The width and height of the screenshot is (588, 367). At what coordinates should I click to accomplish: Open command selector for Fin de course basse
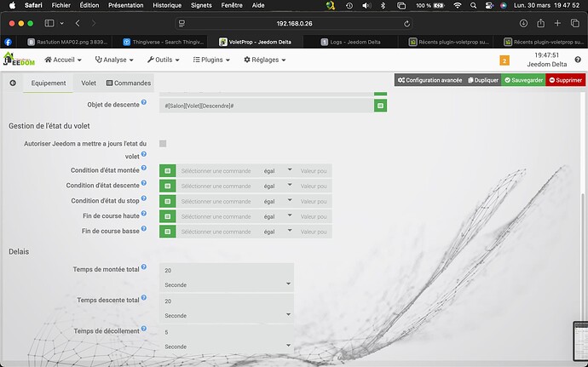(168, 232)
